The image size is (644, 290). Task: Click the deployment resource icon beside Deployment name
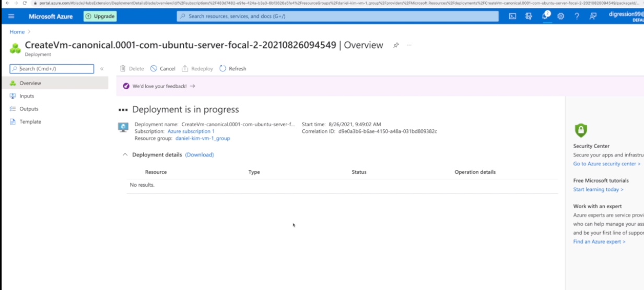coord(123,127)
